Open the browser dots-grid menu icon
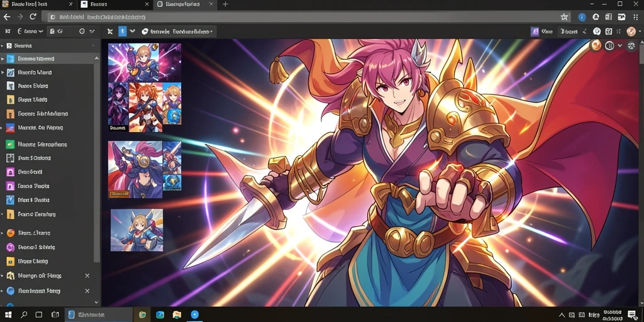Image resolution: width=644 pixels, height=322 pixels. [x=635, y=17]
